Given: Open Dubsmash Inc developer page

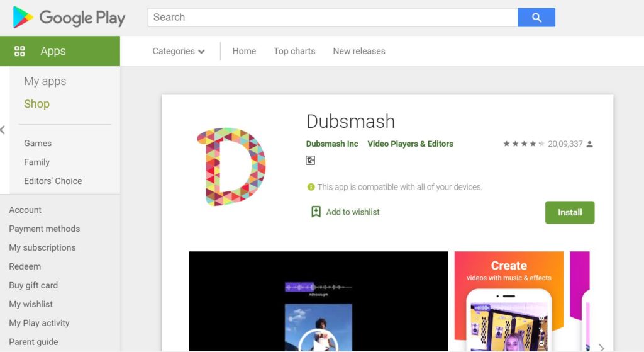Looking at the screenshot, I should [332, 144].
